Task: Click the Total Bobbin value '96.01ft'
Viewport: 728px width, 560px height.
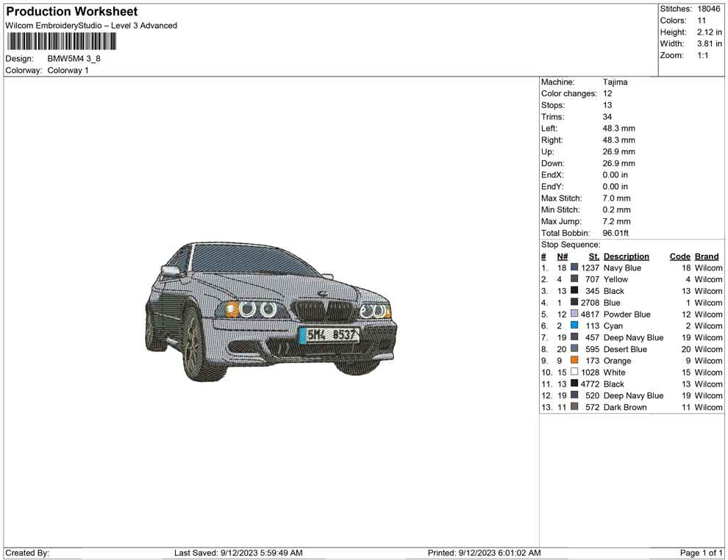Action: click(615, 233)
